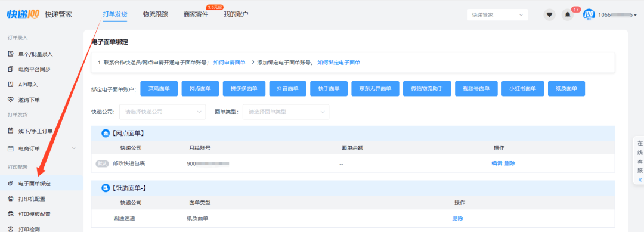Click the 电子面单绑定 paperclip icon

coord(11,184)
